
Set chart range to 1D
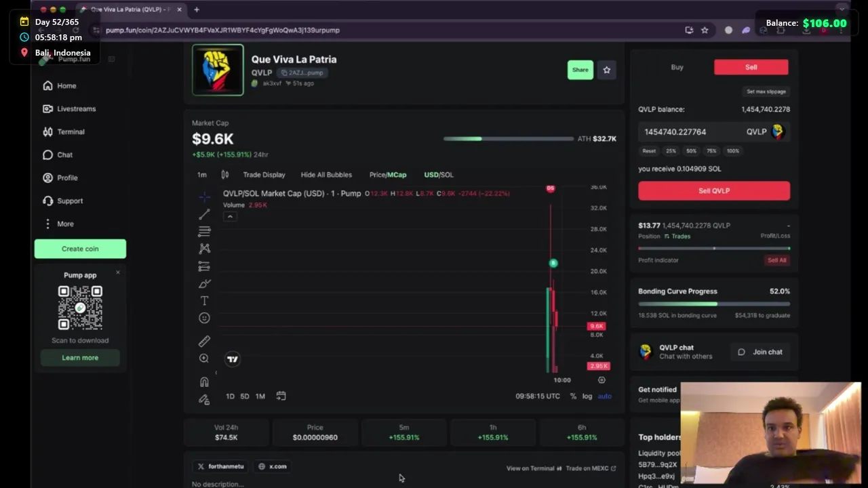pos(230,396)
